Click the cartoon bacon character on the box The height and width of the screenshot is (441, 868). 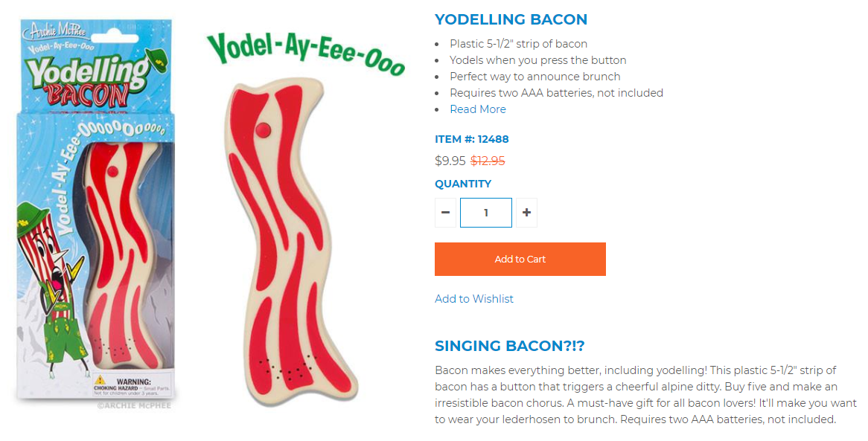43,283
